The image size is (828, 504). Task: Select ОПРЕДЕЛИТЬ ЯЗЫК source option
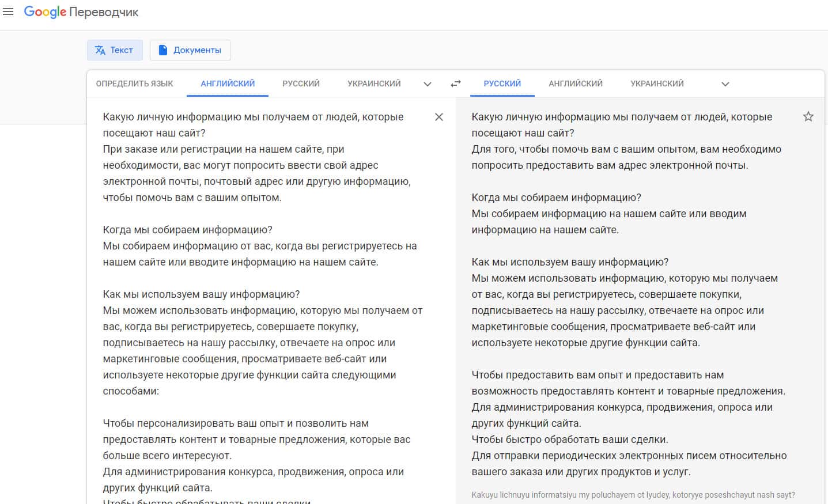134,84
